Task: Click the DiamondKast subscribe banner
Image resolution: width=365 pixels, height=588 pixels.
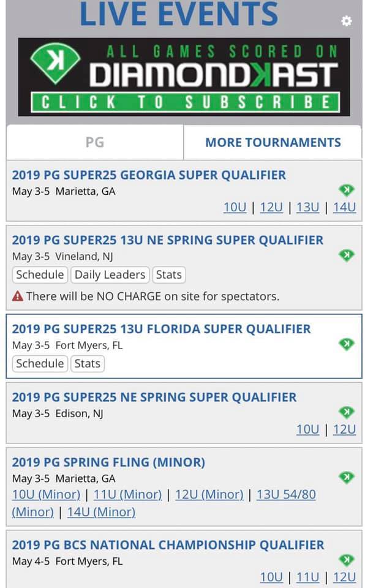Action: [x=184, y=77]
